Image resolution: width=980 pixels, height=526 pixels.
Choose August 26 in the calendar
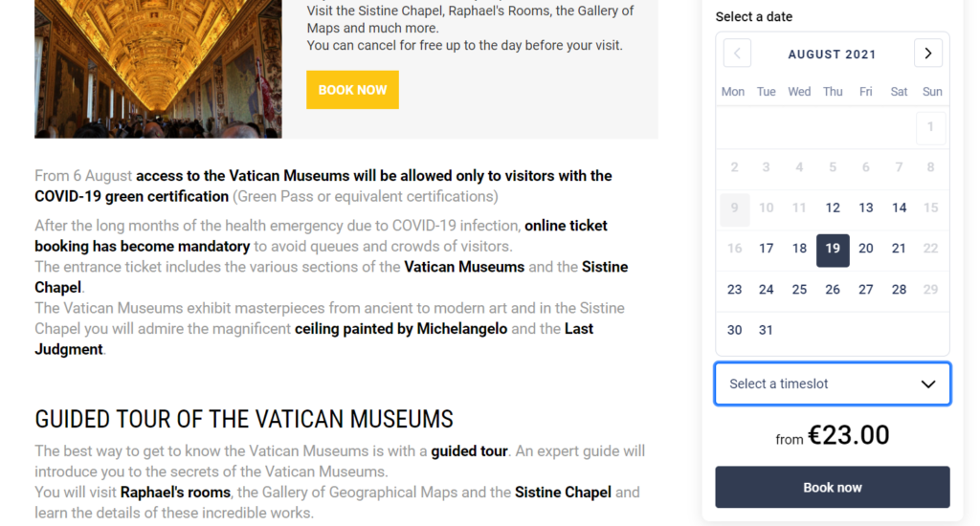(833, 289)
